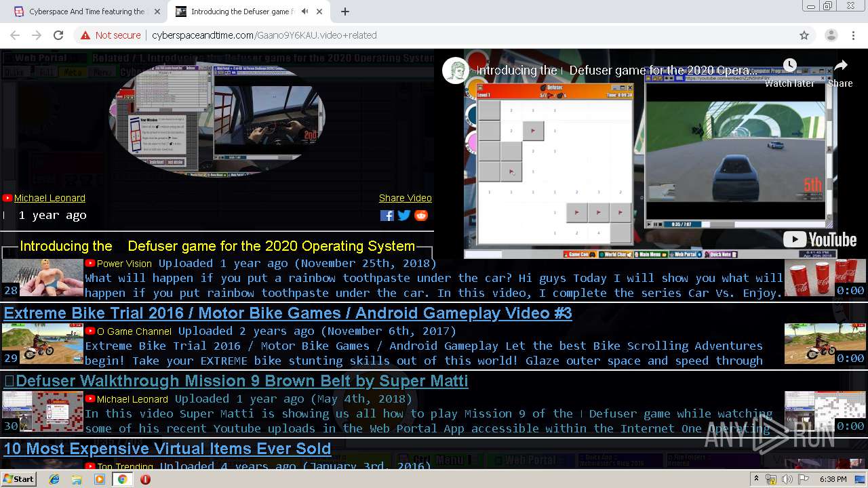Share video on Twitter
Image resolution: width=868 pixels, height=488 pixels.
point(404,216)
